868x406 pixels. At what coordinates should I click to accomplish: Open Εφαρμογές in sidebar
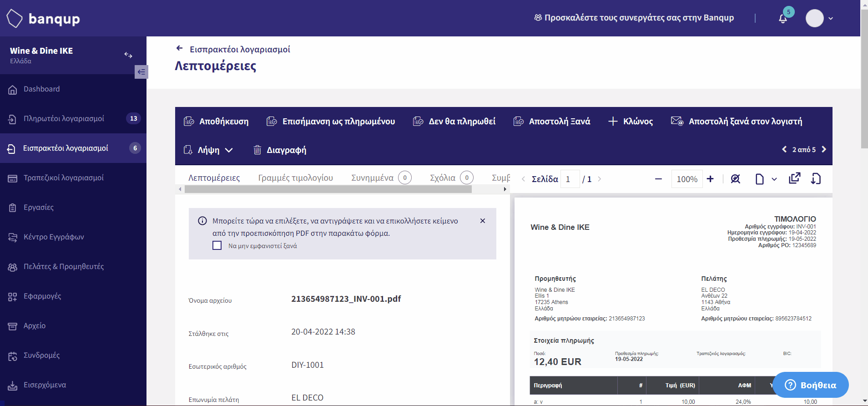(x=73, y=296)
